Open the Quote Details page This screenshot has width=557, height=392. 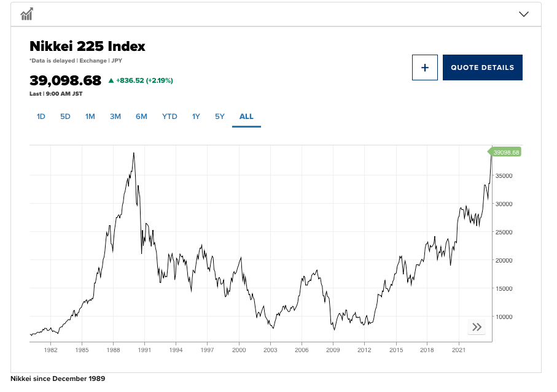click(x=483, y=67)
